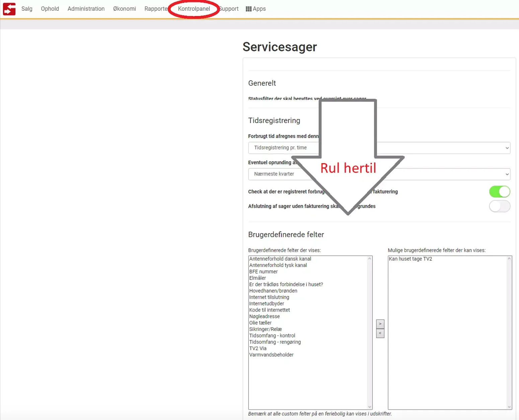Select 'Nøgleadresse' in the visible fields list
This screenshot has height=420, width=519.
point(264,316)
